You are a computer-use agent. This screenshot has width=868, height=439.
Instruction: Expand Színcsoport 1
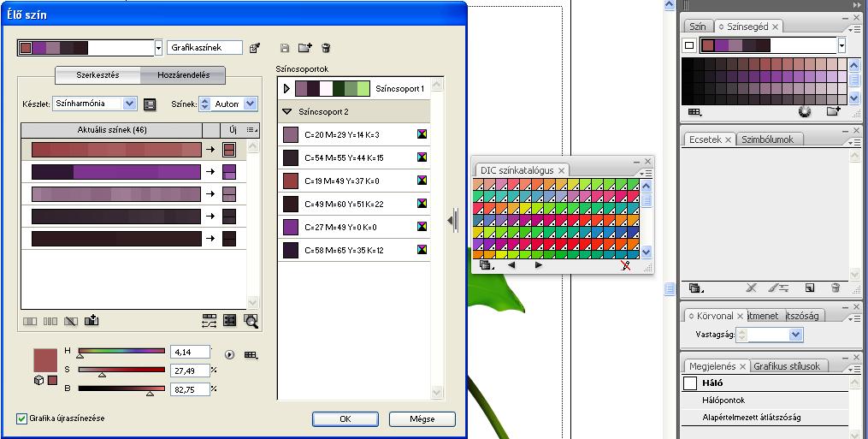point(286,89)
